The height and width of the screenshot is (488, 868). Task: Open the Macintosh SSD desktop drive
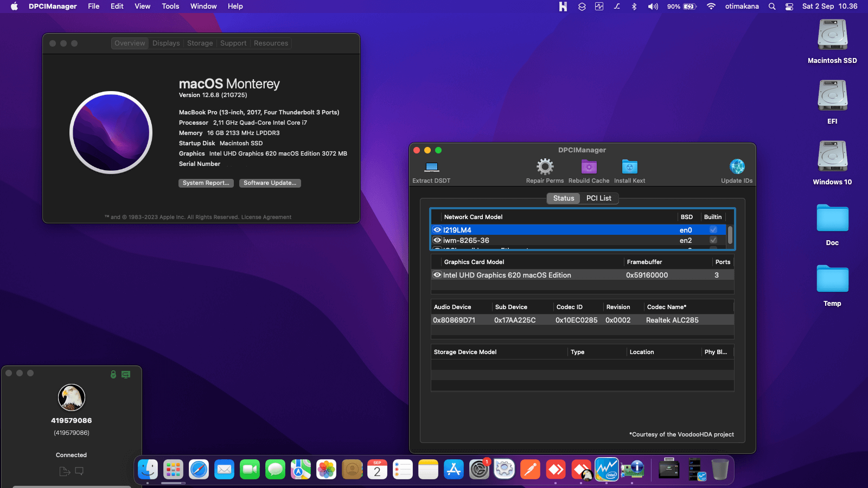(832, 35)
